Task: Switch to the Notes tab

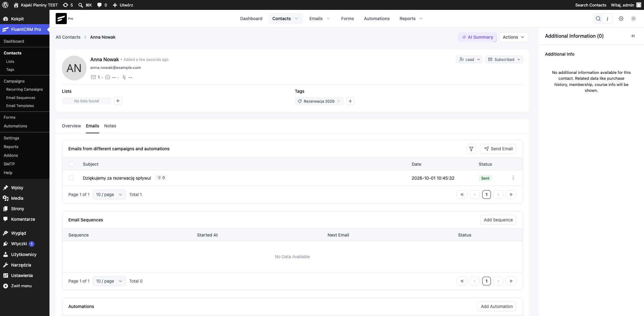Action: (110, 126)
